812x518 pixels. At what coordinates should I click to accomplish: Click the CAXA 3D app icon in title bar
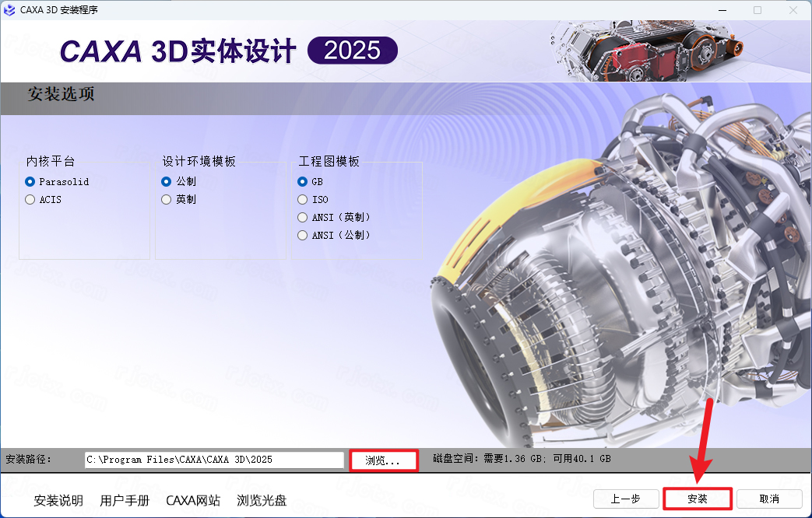(9, 10)
